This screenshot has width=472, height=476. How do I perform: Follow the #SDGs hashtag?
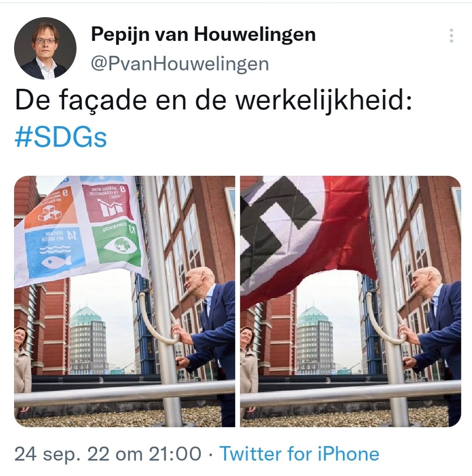click(61, 137)
